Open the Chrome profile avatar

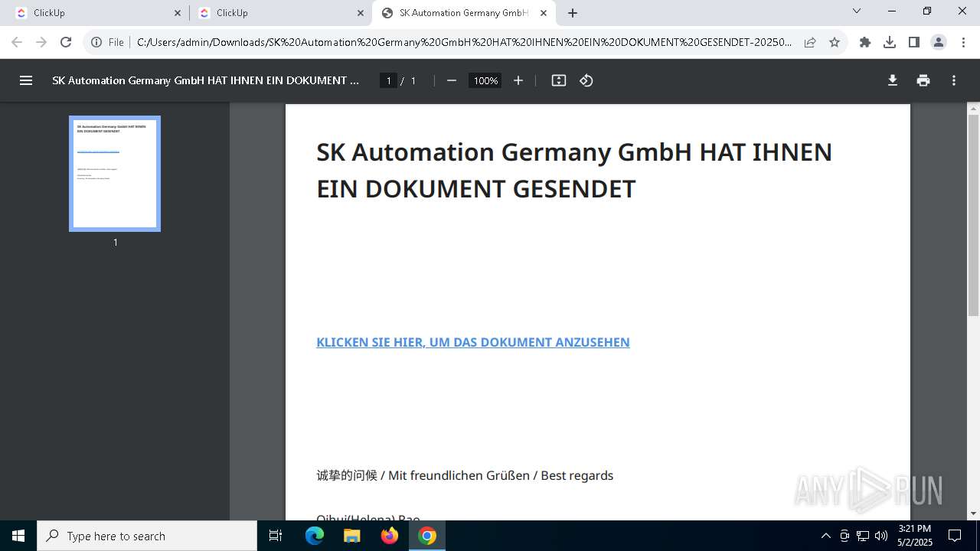tap(939, 42)
